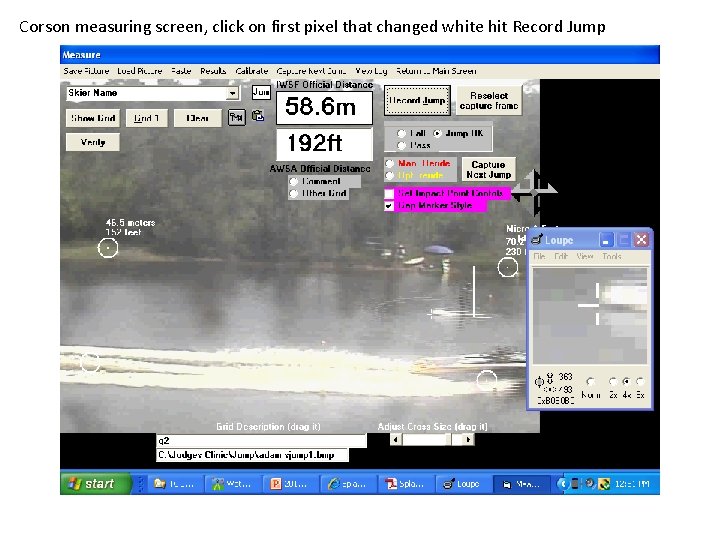Select 8x zoom in Loupe window
Viewport: 720px width, 540px height.
click(x=640, y=382)
